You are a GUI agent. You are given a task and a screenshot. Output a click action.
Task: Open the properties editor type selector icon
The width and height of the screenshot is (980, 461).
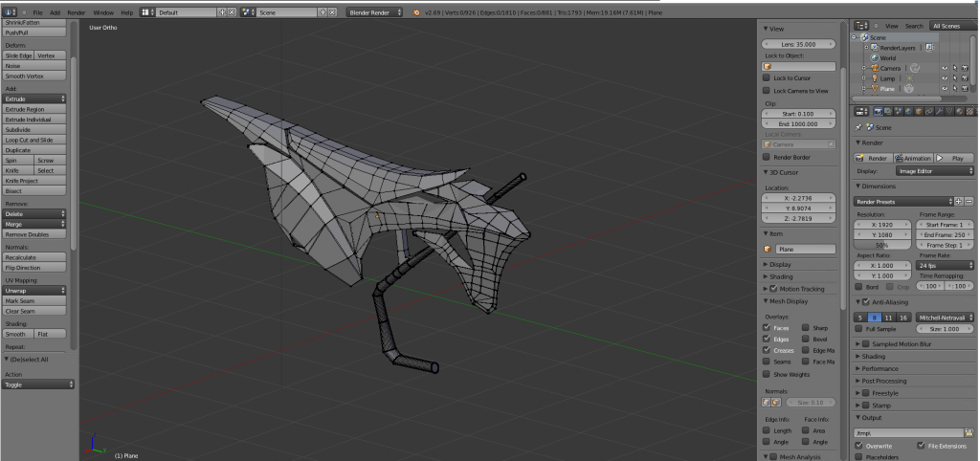pos(862,111)
